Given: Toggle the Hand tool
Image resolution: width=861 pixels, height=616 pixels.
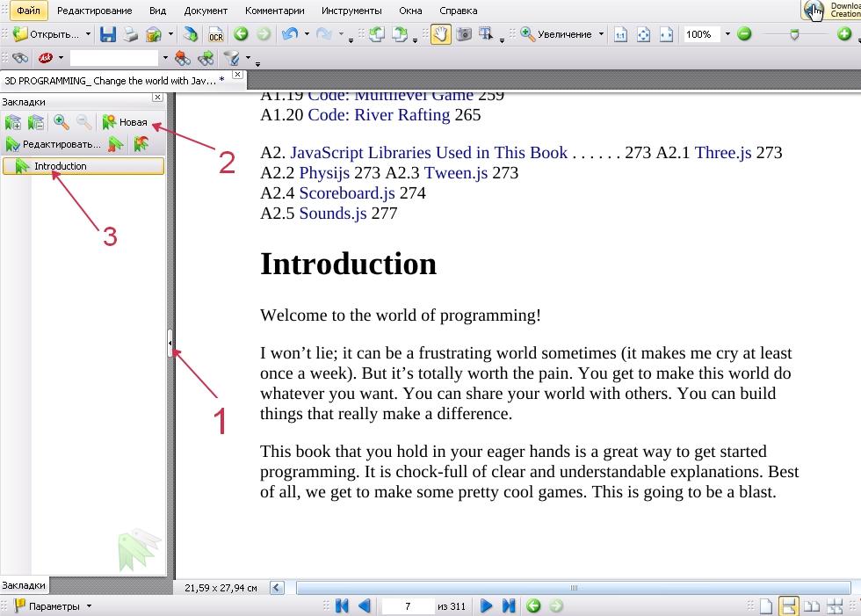Looking at the screenshot, I should 440,34.
